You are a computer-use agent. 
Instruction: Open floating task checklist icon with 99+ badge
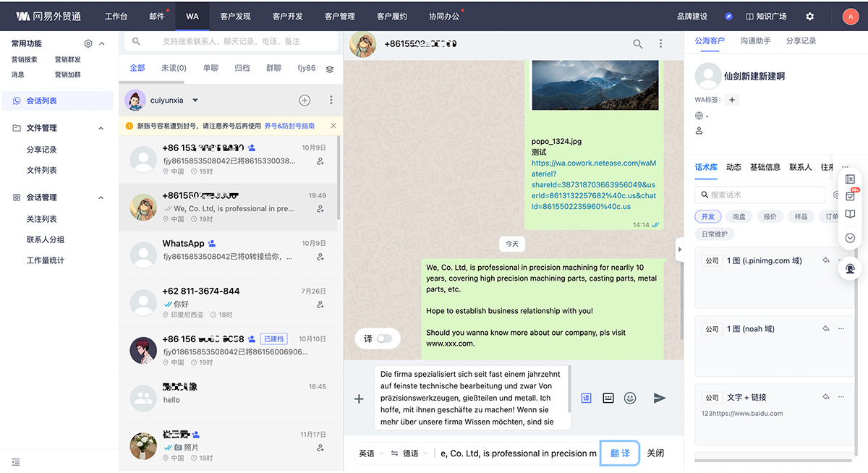pyautogui.click(x=851, y=196)
